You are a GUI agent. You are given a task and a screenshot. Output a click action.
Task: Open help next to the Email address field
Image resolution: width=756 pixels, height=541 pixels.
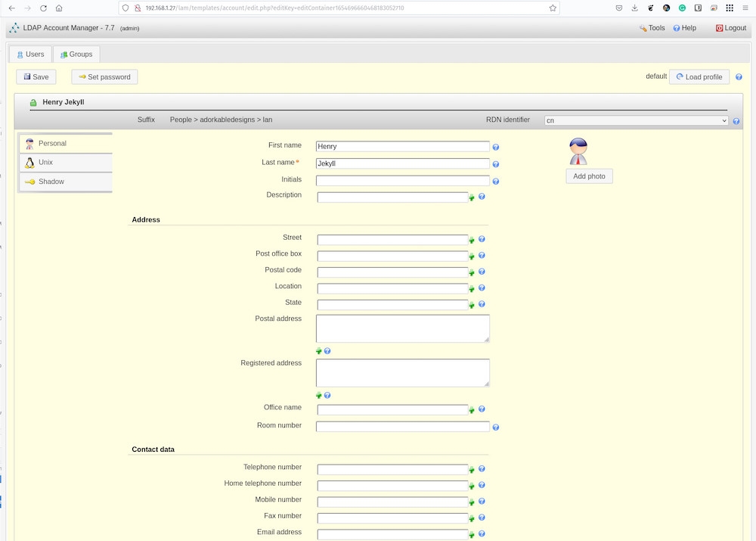coord(482,533)
